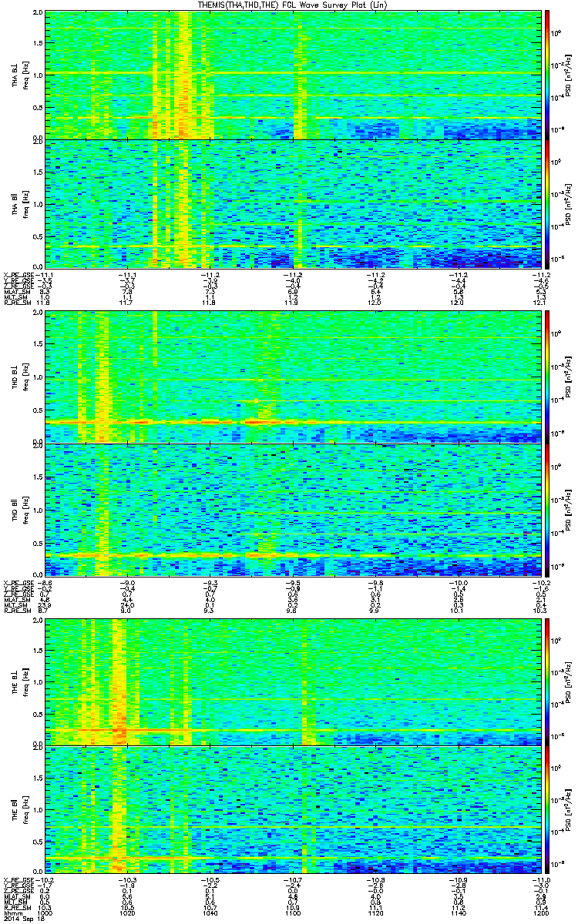The height and width of the screenshot is (924, 578).
Task: Click the hhmm axis label
Action: tap(12, 912)
